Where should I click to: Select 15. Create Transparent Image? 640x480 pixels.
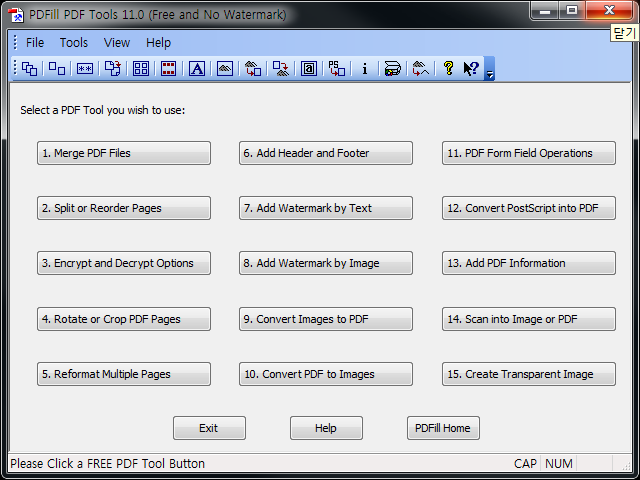(x=529, y=374)
